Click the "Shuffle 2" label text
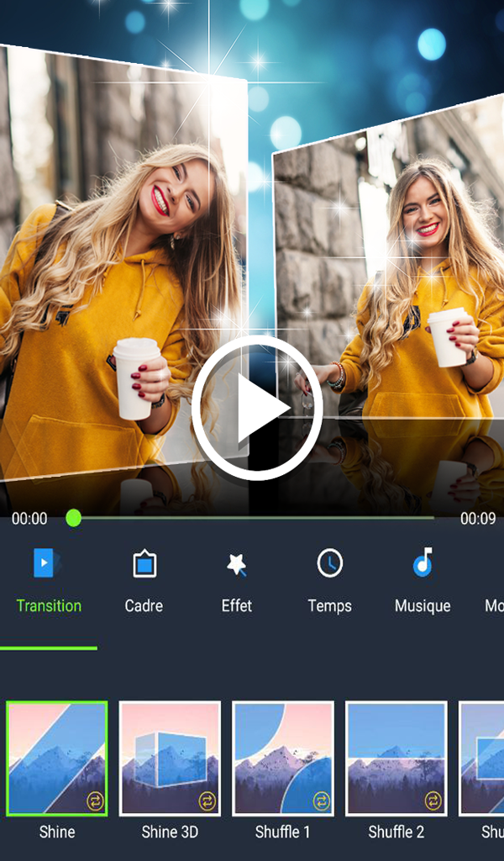 [396, 832]
